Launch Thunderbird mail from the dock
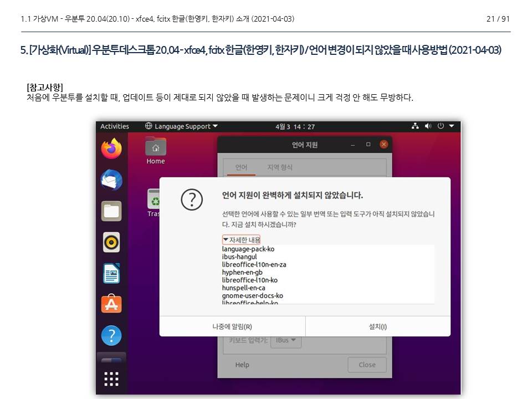The width and height of the screenshot is (532, 399). coord(111,180)
